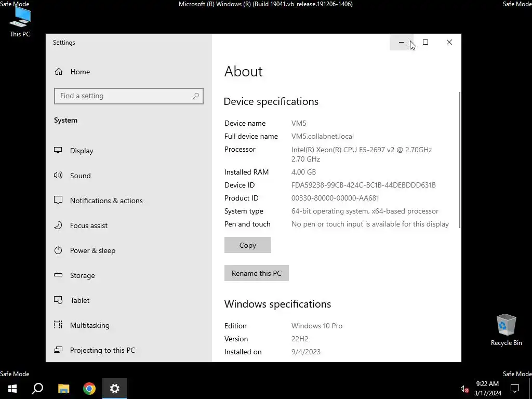Screen dimensions: 532x399
Task: Click the Display monitor icon in sidebar
Action: 58,150
